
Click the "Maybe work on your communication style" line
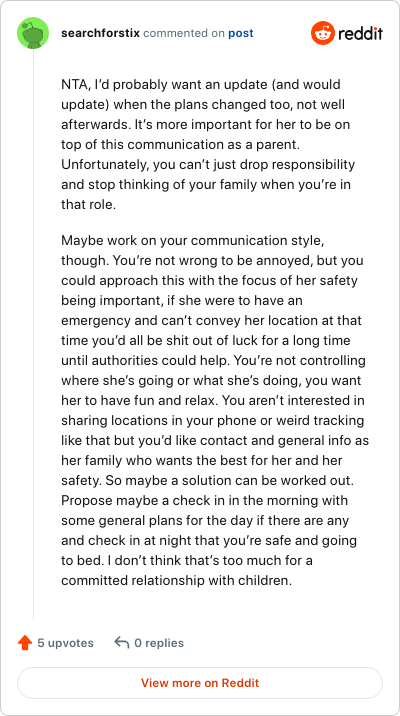pos(193,240)
